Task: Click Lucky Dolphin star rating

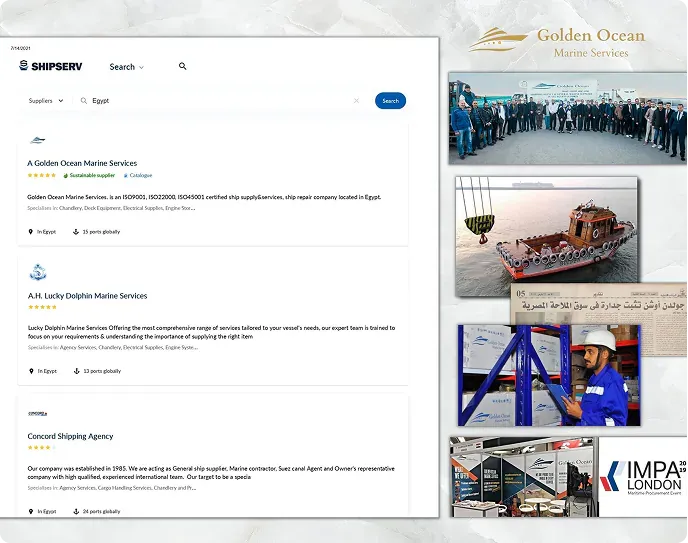Action: [x=42, y=307]
